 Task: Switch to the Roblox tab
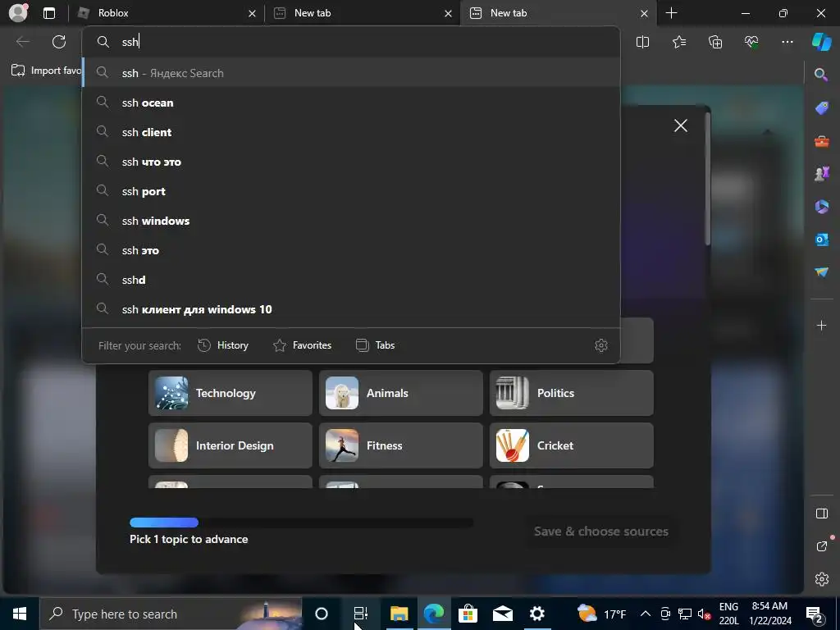[x=166, y=13]
